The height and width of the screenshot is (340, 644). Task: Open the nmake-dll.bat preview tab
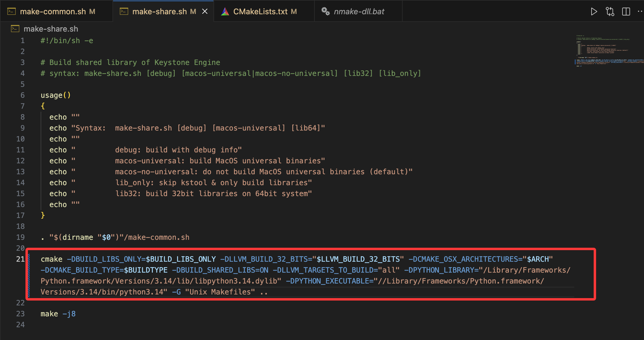point(359,12)
